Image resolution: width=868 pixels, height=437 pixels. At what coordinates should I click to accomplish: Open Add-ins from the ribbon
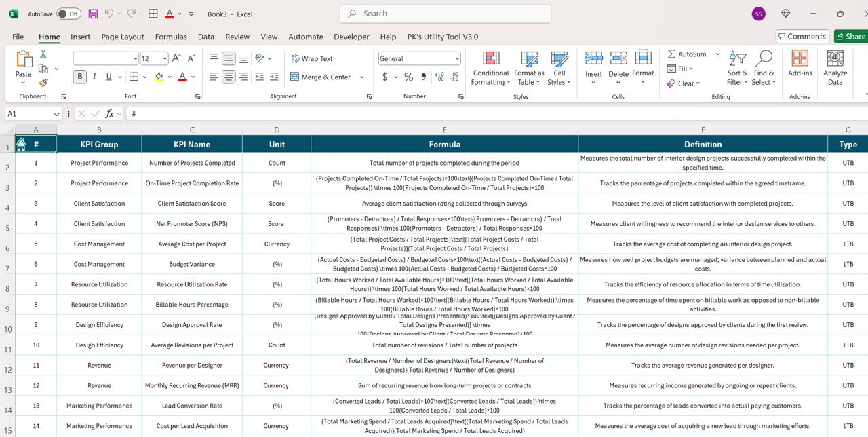[800, 62]
